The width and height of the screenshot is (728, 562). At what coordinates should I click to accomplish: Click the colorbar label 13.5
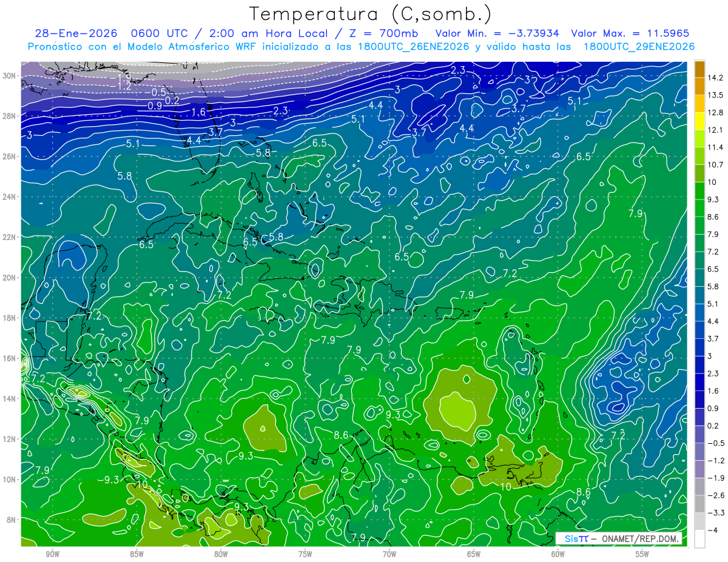click(x=715, y=95)
